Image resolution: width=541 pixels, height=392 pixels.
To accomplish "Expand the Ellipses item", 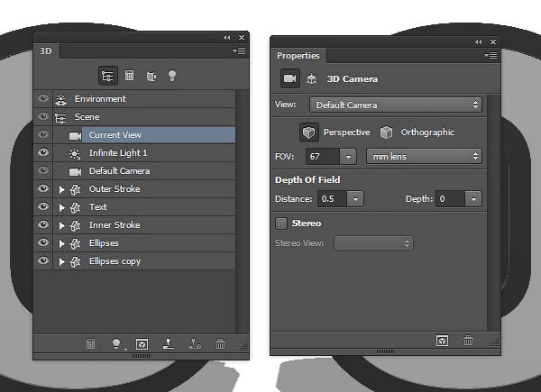I will click(x=61, y=243).
